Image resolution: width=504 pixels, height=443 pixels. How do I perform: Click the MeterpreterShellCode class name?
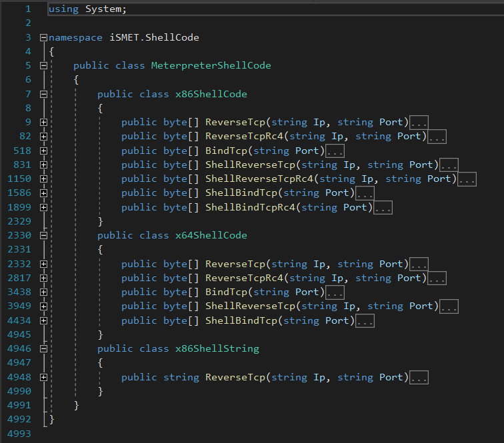[x=211, y=66]
